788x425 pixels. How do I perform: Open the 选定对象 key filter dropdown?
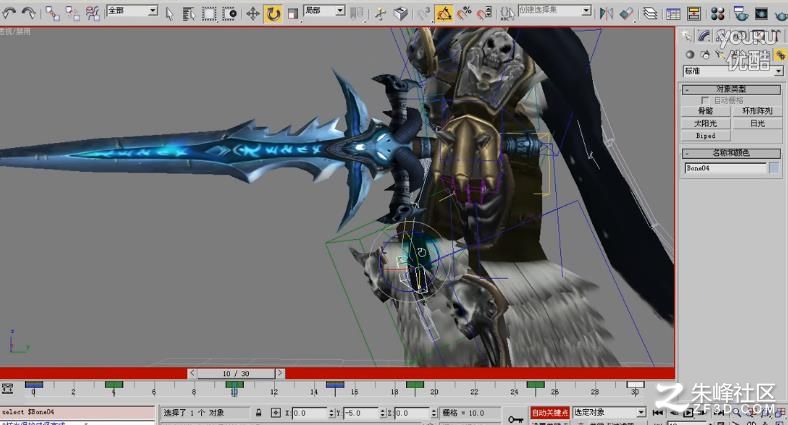click(x=609, y=412)
